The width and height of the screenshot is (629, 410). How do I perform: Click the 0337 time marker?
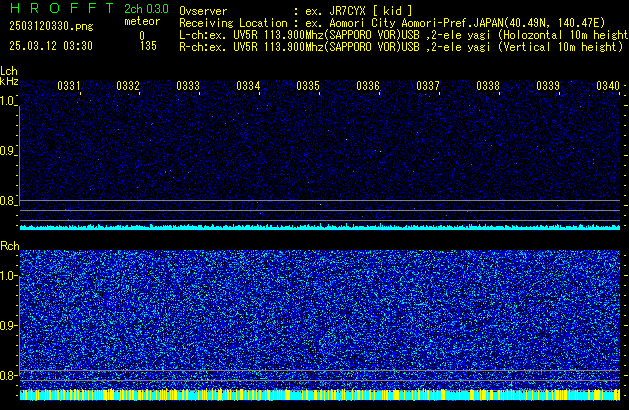click(x=428, y=86)
